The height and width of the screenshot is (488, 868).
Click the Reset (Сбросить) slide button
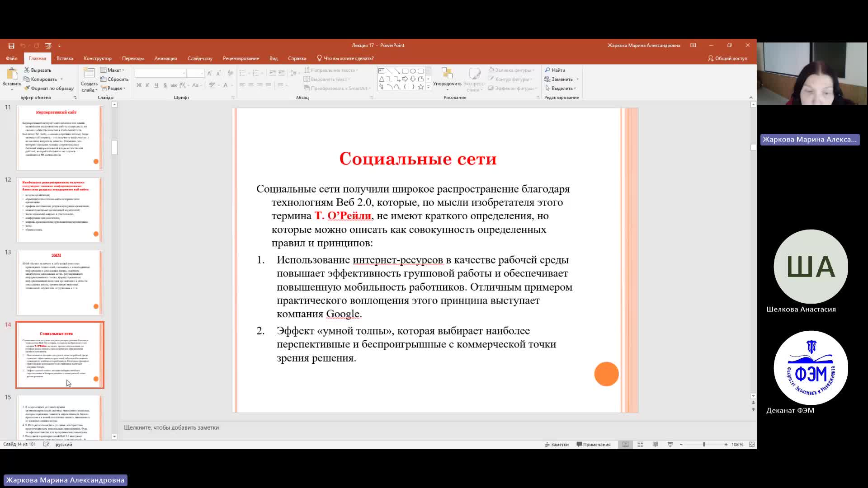[x=115, y=79]
